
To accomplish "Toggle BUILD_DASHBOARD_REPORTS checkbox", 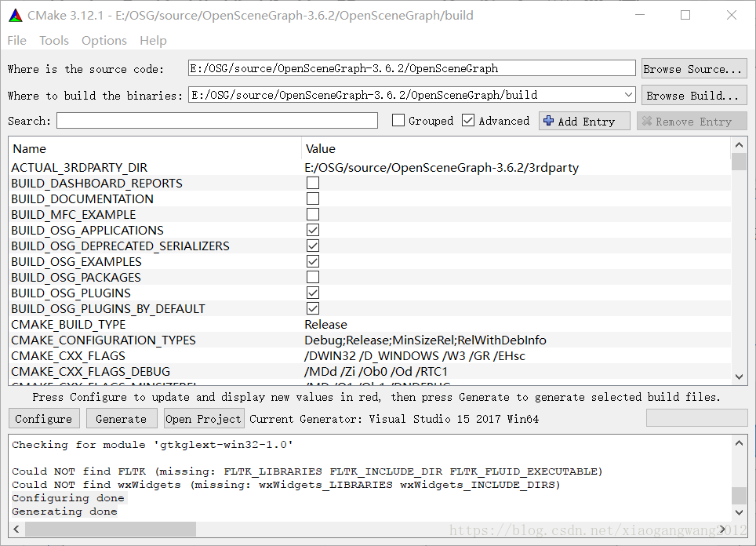I will (313, 183).
